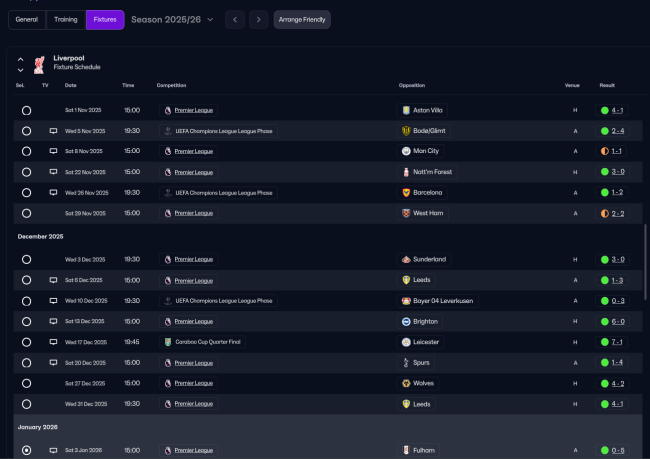The image size is (650, 459).
Task: Switch to the General tab
Action: [27, 19]
